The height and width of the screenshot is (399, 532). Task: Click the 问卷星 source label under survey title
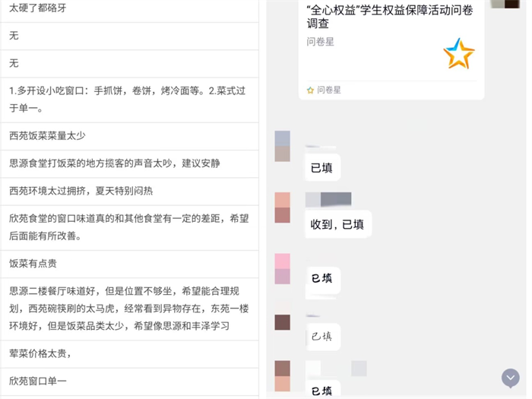coord(320,42)
